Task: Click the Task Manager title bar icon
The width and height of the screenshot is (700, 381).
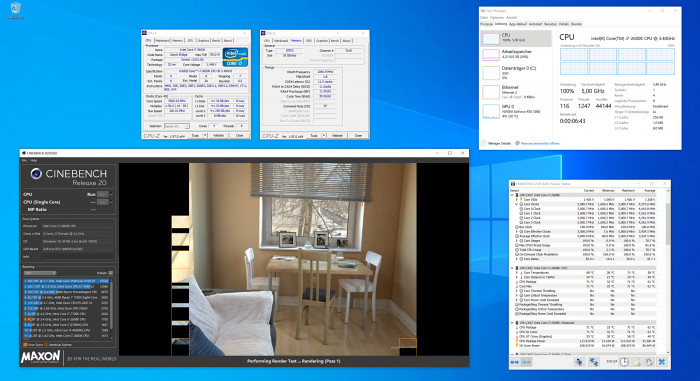Action: point(483,11)
